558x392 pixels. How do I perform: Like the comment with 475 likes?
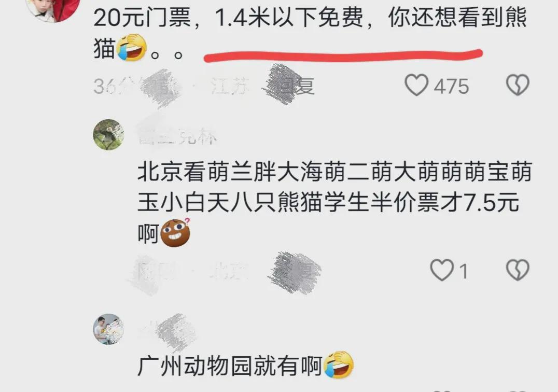(416, 85)
